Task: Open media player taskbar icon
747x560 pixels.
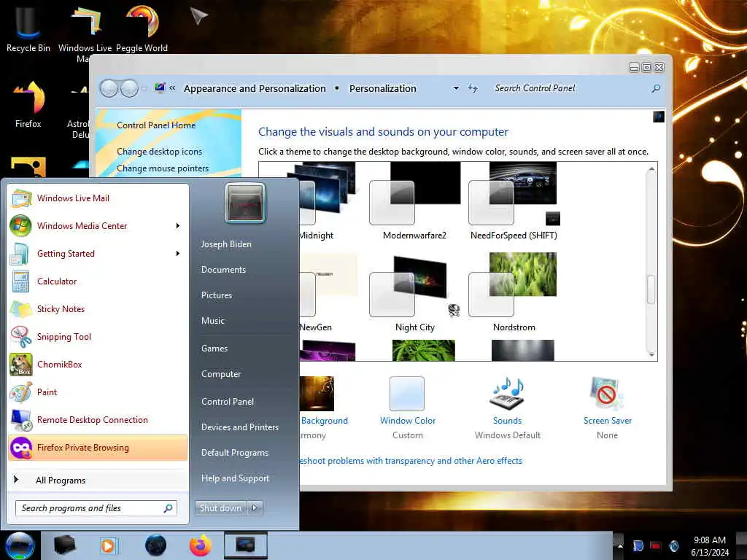Action: point(108,545)
